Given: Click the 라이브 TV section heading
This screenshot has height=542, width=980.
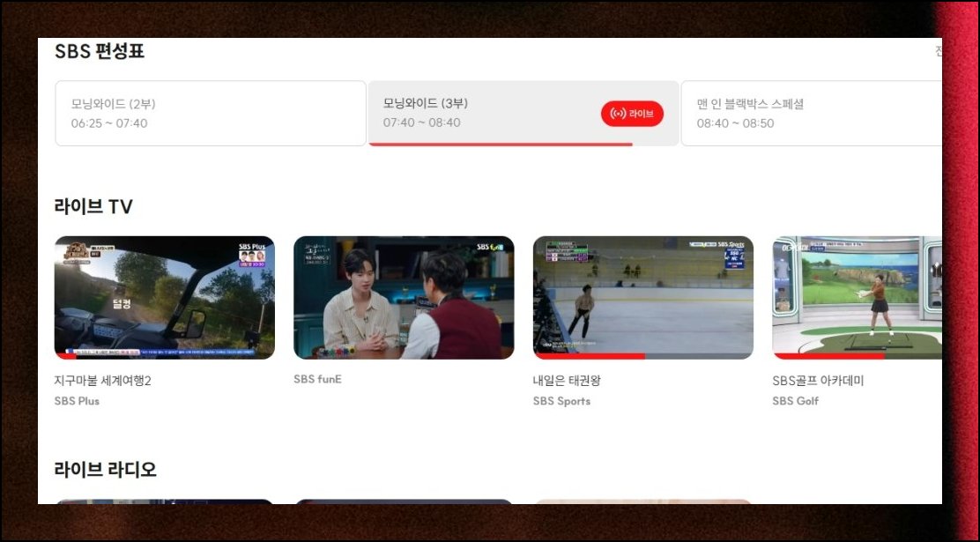Looking at the screenshot, I should point(93,207).
